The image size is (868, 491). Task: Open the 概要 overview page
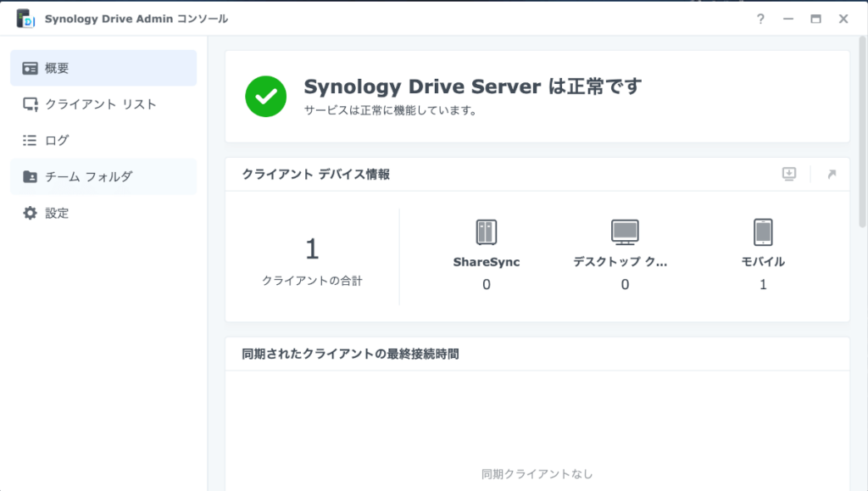[x=103, y=68]
